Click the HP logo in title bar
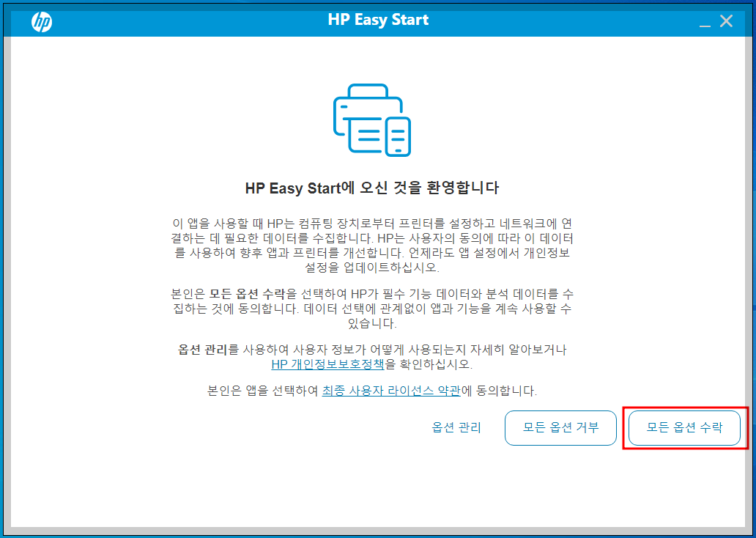756x538 pixels. pos(42,22)
